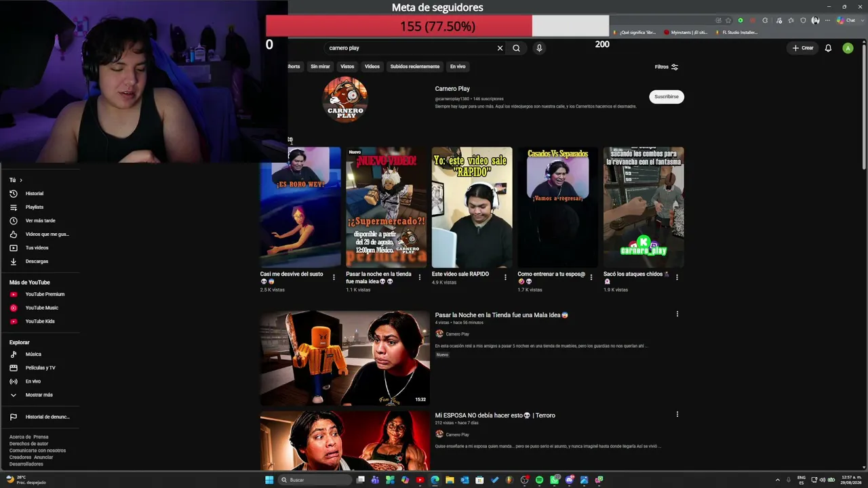Open Edge Settings and more ellipsis

[x=827, y=20]
